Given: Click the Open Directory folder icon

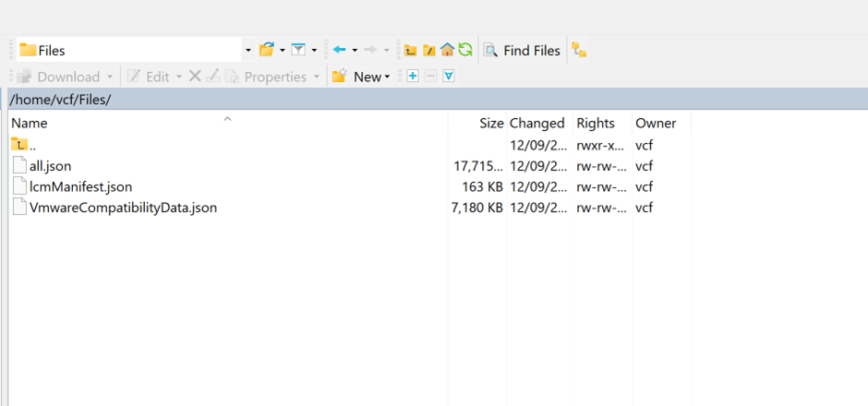Looking at the screenshot, I should click(x=267, y=50).
